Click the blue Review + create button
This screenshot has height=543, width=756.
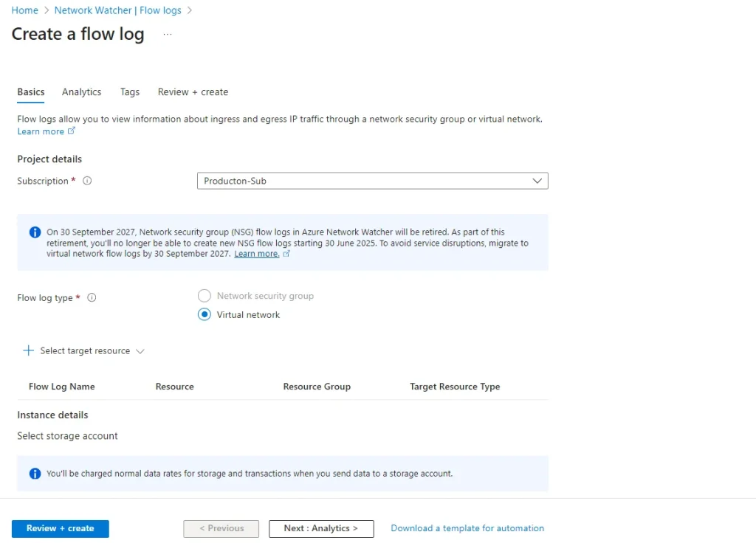61,528
